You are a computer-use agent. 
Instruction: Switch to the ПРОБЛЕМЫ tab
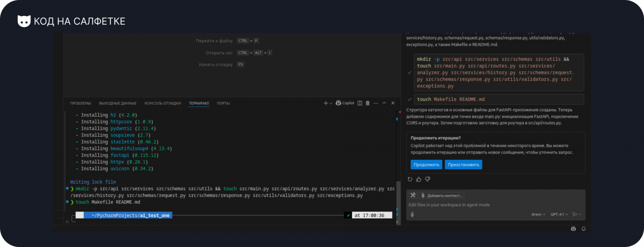tap(80, 103)
